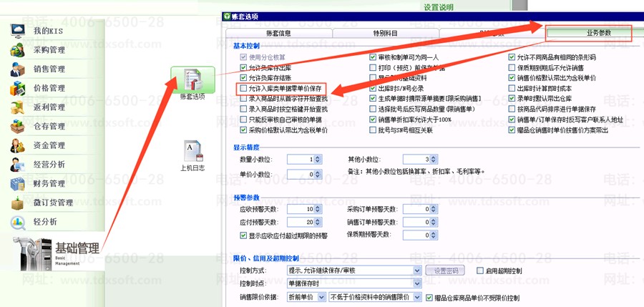
Task: Click the 设置密码 button
Action: click(x=447, y=271)
